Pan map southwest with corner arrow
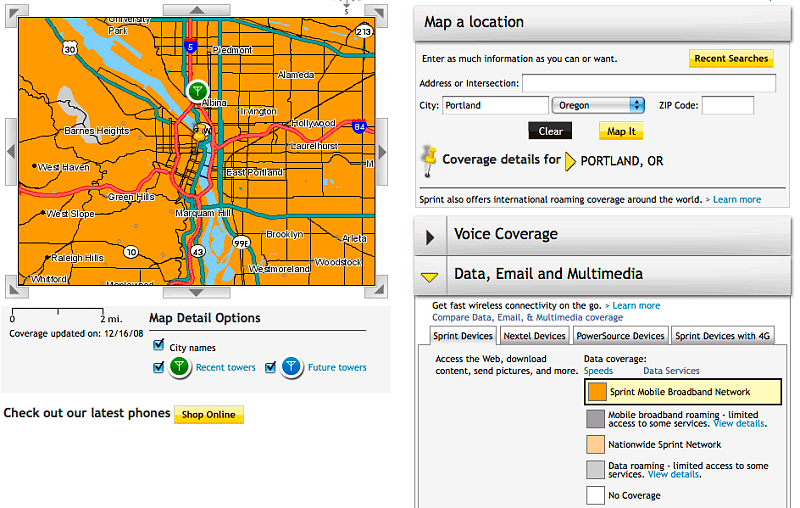 (x=17, y=287)
